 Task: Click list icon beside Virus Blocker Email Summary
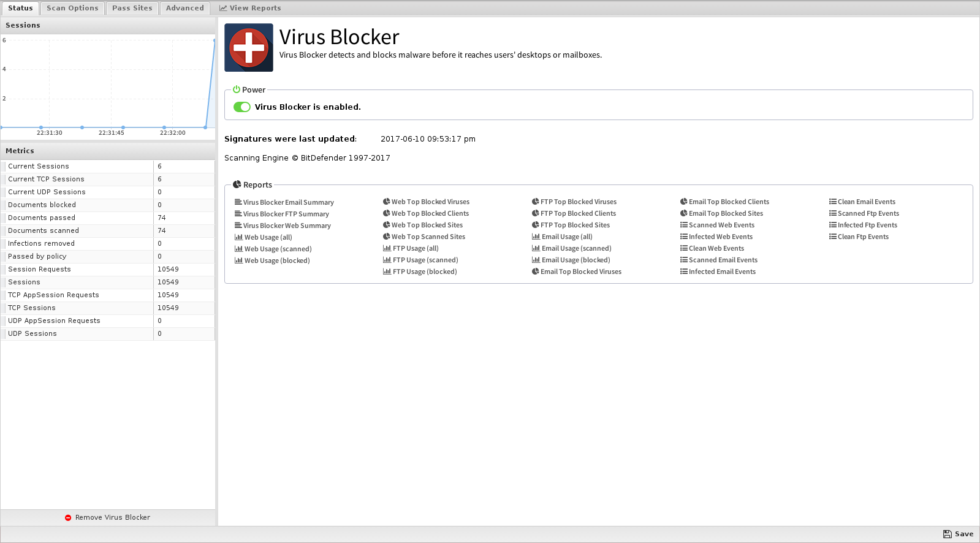click(238, 202)
